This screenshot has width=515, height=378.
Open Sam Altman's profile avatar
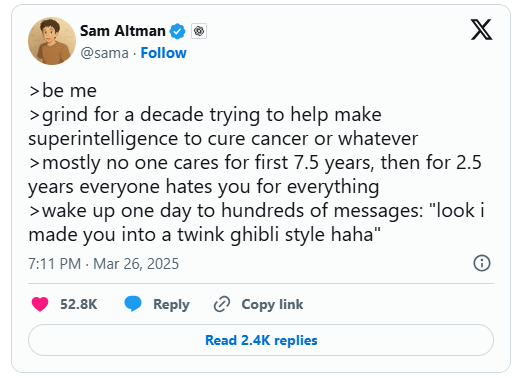point(52,41)
